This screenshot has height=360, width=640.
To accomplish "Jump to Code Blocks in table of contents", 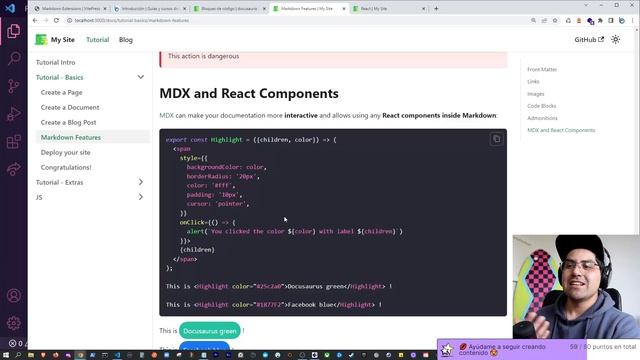I will pos(542,106).
